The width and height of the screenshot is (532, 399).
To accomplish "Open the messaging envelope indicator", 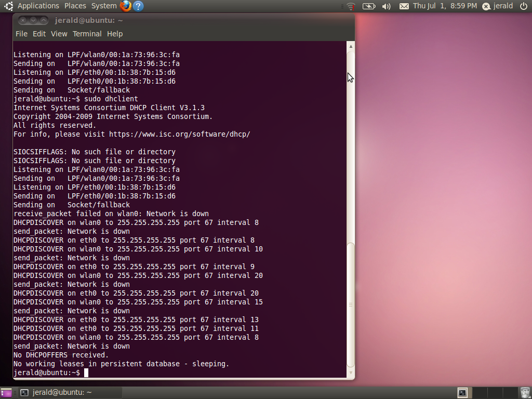I will tap(404, 6).
